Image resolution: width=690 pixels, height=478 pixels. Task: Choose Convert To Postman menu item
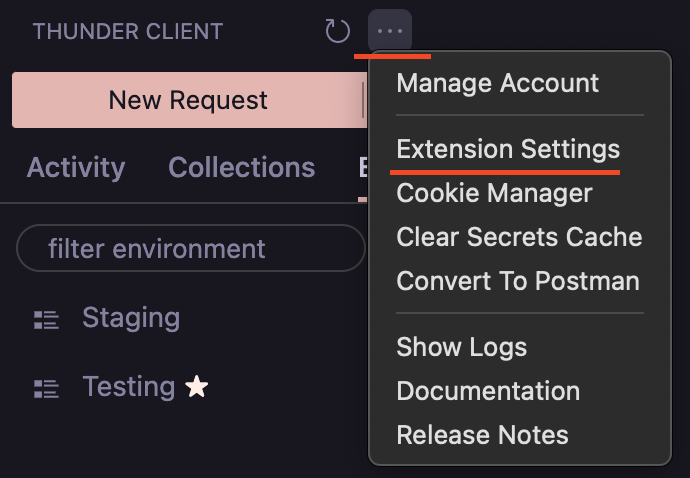(x=518, y=281)
